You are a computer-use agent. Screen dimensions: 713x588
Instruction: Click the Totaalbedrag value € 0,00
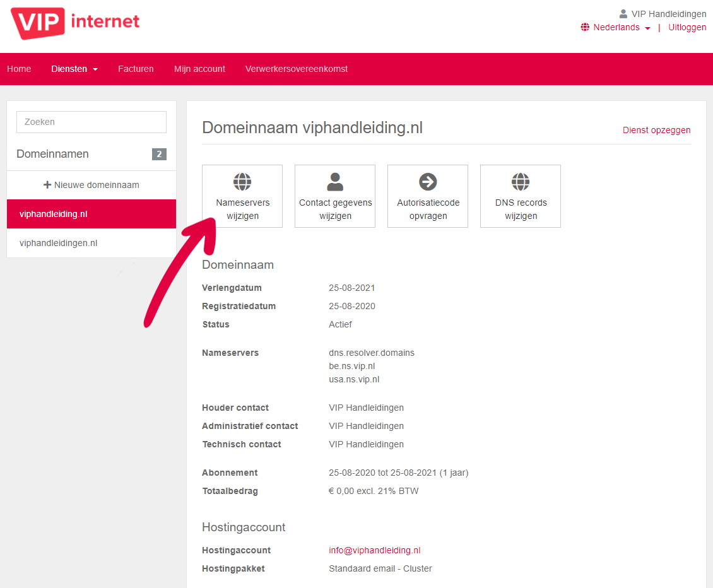pyautogui.click(x=374, y=491)
